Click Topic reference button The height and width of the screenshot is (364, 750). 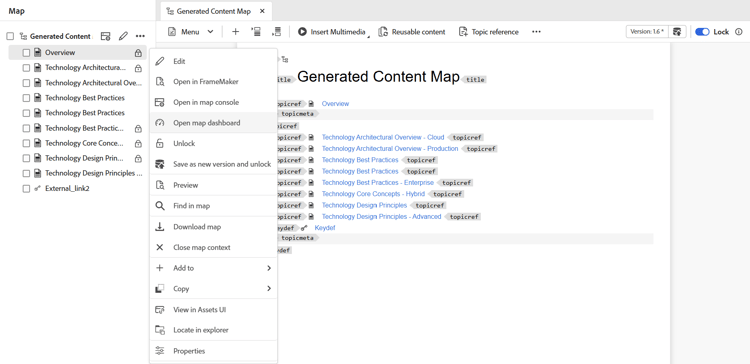488,32
